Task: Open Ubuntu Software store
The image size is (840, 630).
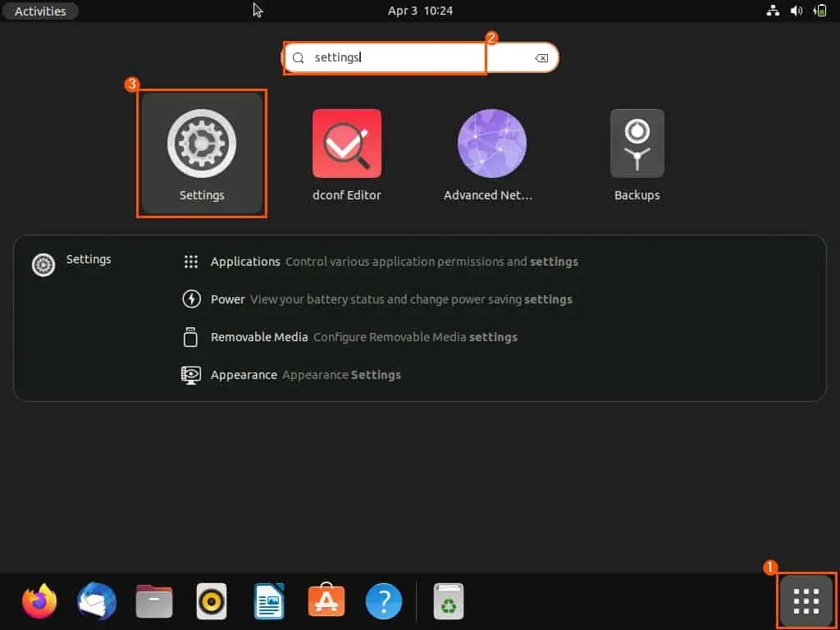Action: tap(326, 601)
